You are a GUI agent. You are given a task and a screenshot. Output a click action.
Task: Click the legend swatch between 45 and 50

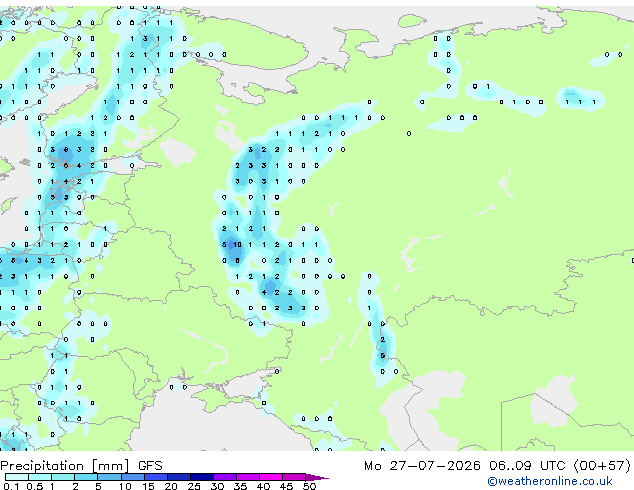[294, 477]
